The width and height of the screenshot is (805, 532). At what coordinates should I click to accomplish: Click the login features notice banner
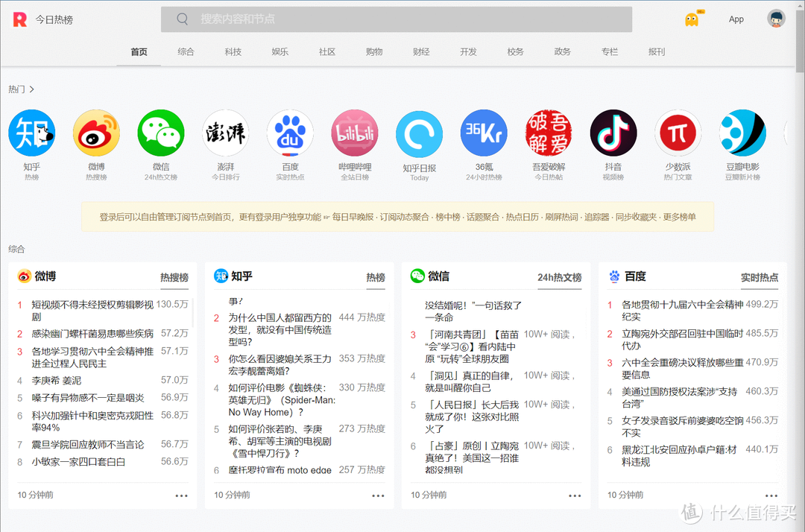[x=397, y=217]
